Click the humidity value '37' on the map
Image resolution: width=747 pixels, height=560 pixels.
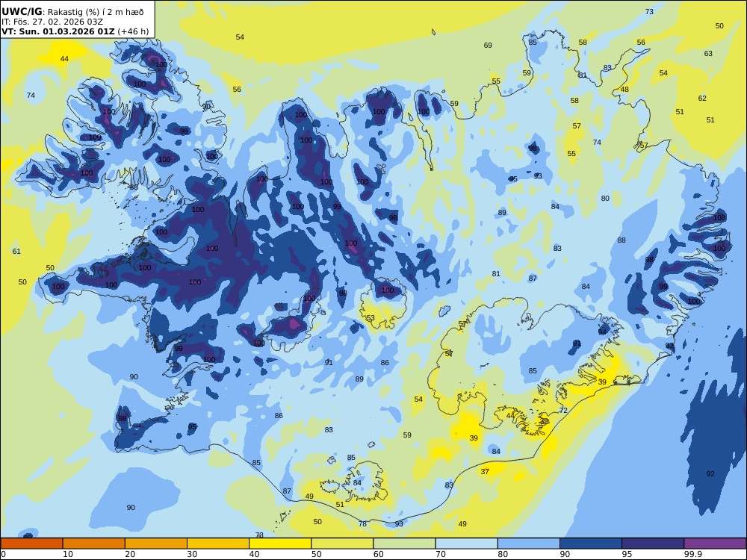pos(485,471)
